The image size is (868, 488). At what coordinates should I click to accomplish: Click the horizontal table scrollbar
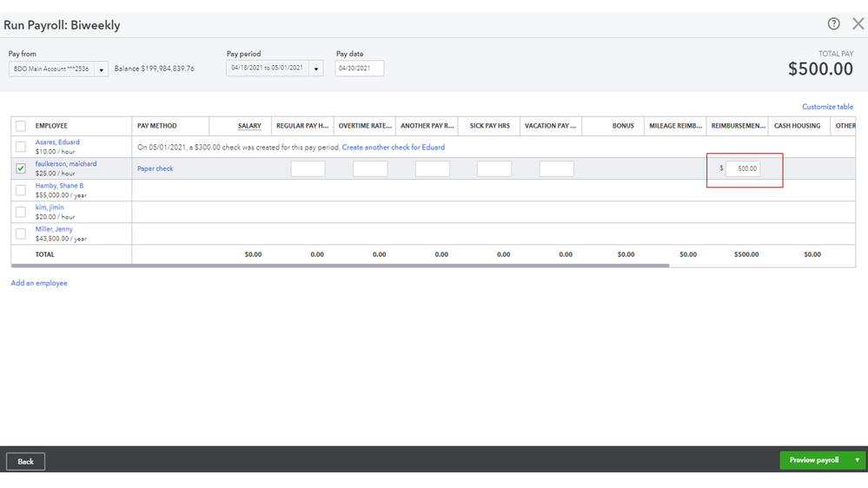point(341,266)
